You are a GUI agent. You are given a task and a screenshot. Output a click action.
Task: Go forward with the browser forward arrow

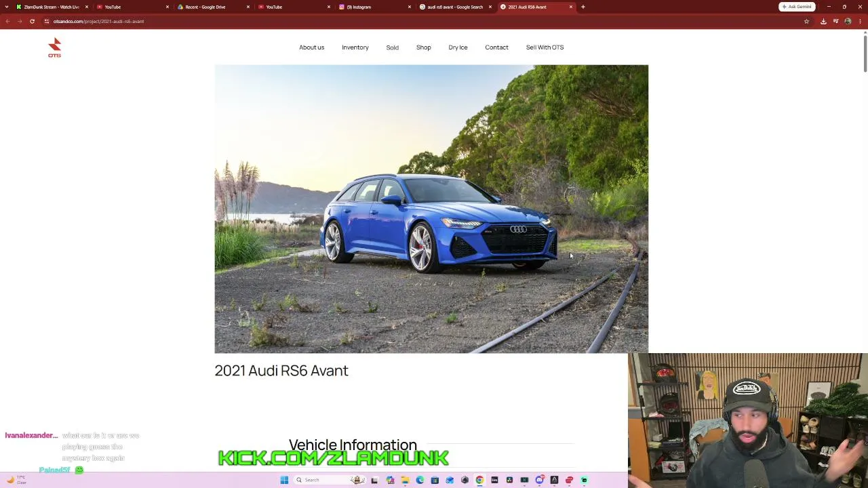click(20, 21)
